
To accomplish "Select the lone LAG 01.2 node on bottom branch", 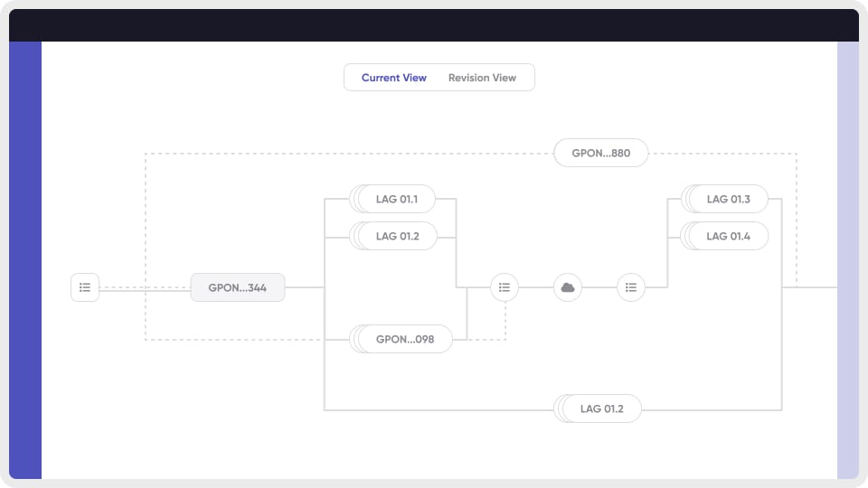I will click(x=598, y=408).
